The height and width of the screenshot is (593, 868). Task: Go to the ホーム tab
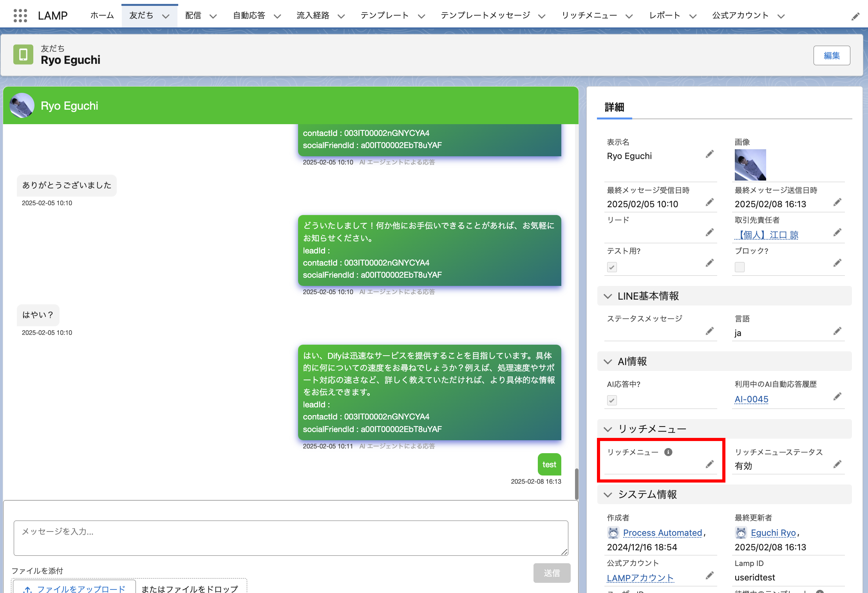coord(102,16)
